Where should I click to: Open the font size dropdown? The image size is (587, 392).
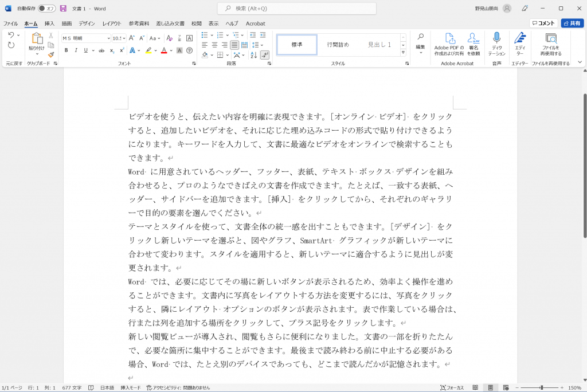click(x=124, y=38)
